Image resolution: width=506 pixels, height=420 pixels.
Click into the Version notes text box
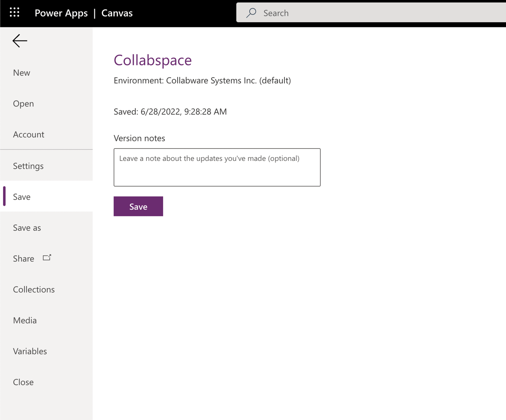click(217, 167)
